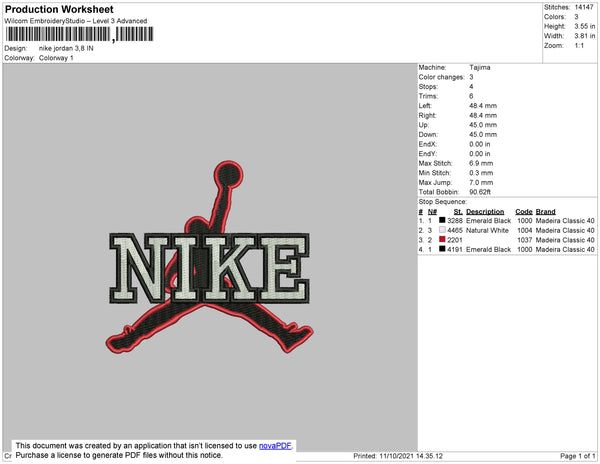600x464 pixels.
Task: Click code 1004 in stop 2 row
Action: click(x=525, y=230)
